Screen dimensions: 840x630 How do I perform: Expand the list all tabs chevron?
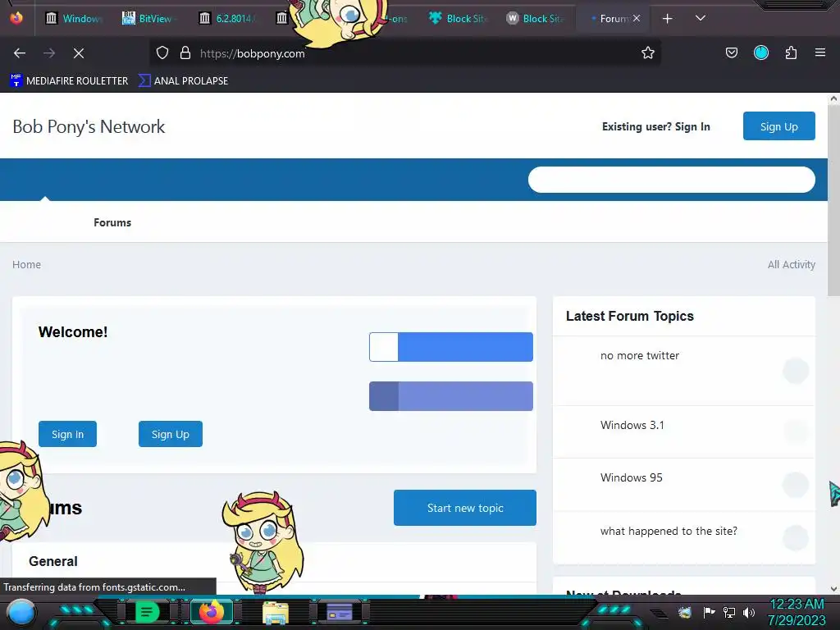pyautogui.click(x=701, y=18)
